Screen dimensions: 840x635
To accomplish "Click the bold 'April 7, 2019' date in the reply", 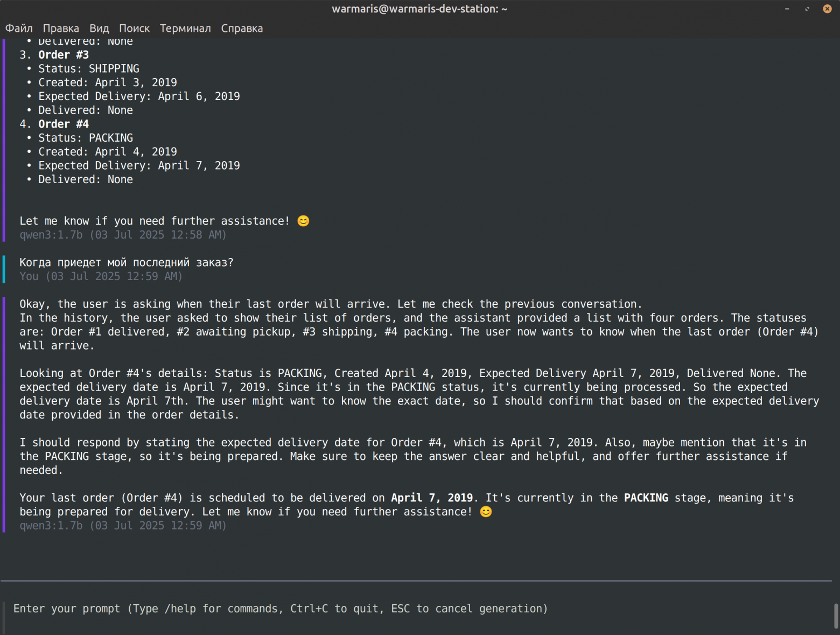I will (432, 498).
